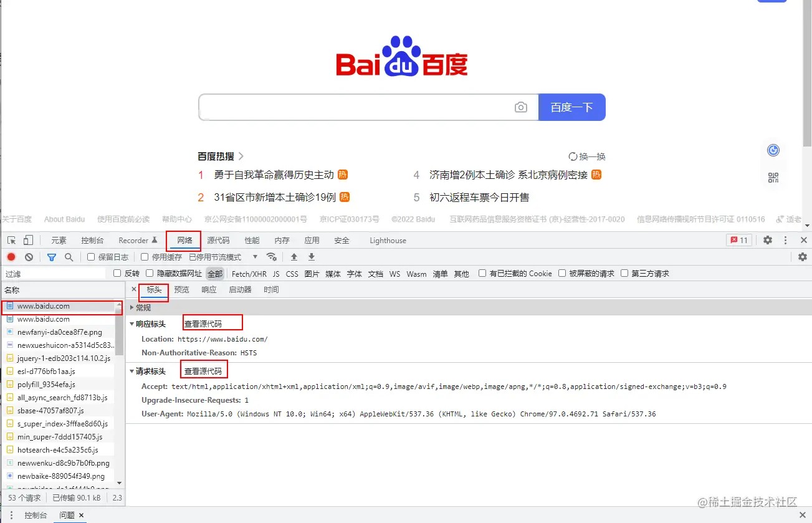Close the request details pane X
Image resolution: width=812 pixels, height=523 pixels.
pyautogui.click(x=134, y=289)
